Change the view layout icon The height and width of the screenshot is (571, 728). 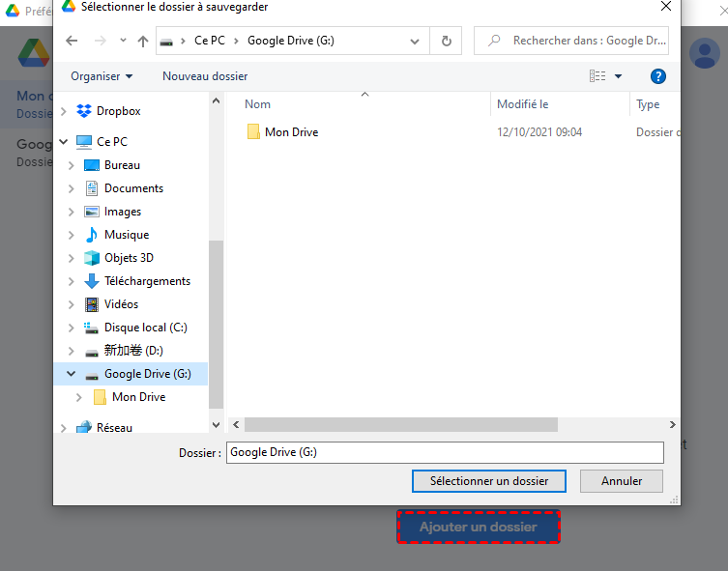(x=597, y=76)
